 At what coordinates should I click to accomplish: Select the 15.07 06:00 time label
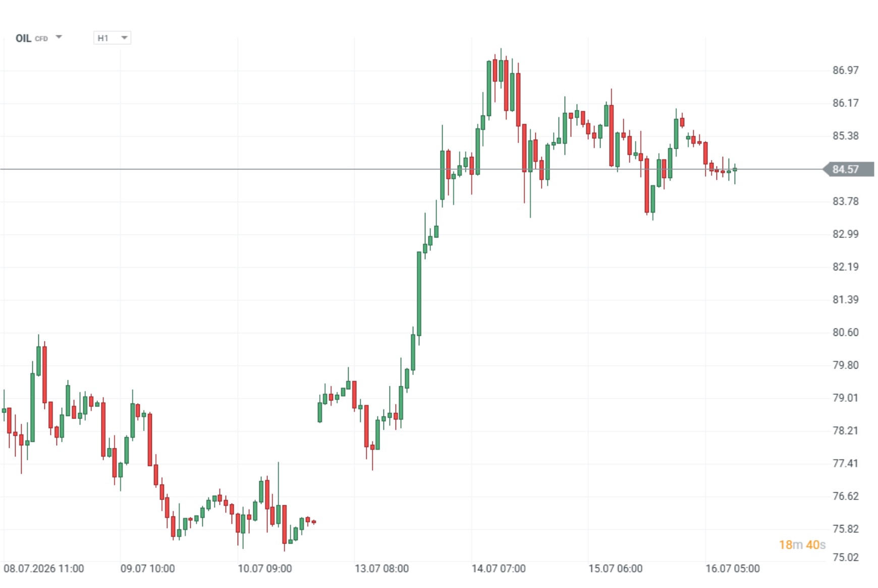point(616,569)
